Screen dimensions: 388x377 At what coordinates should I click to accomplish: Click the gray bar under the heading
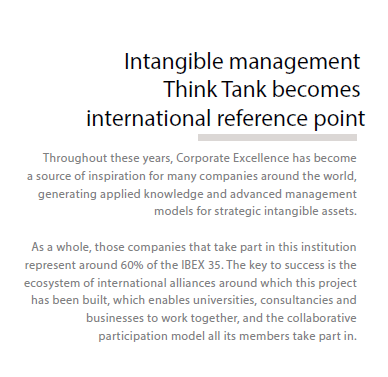pyautogui.click(x=277, y=137)
